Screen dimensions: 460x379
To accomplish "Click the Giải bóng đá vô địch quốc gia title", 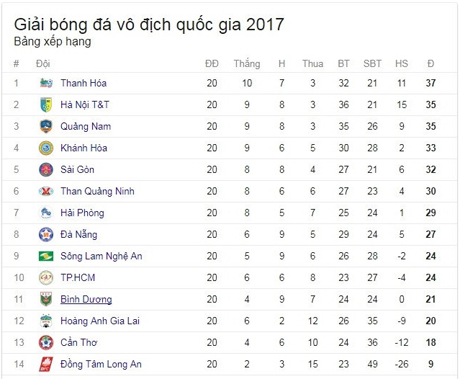I will coord(149,24).
